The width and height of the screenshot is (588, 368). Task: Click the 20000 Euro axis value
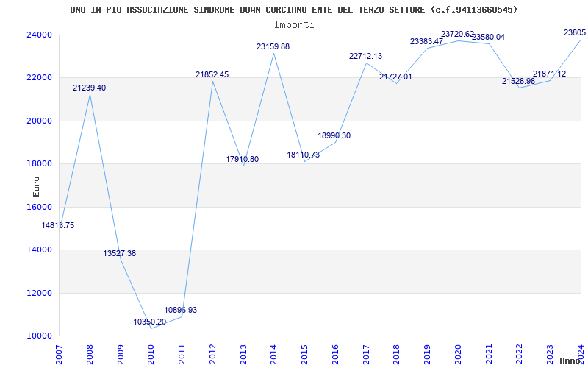point(39,121)
